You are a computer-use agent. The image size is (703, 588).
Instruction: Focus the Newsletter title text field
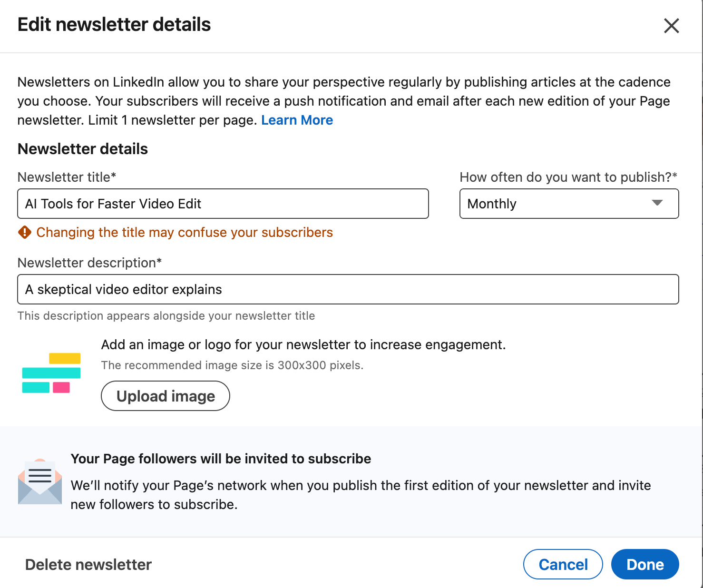click(x=223, y=204)
